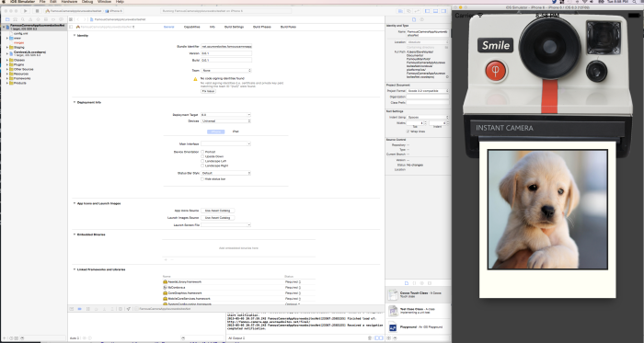Viewport: 644px width, 343px height.
Task: Click the Stop button in Xcode toolbar
Action: tap(37, 11)
